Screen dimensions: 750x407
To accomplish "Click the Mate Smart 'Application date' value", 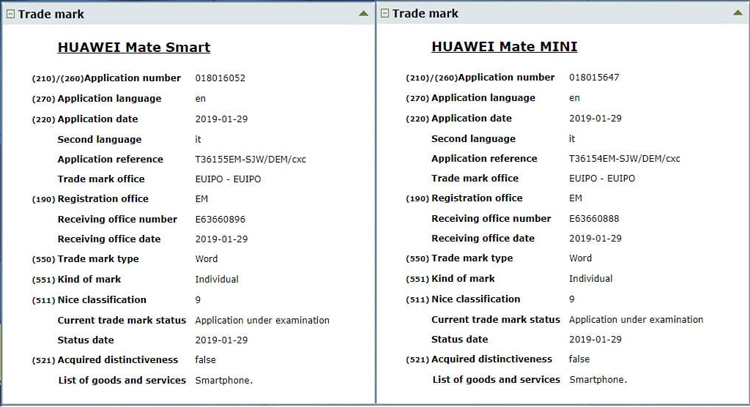I will click(221, 119).
